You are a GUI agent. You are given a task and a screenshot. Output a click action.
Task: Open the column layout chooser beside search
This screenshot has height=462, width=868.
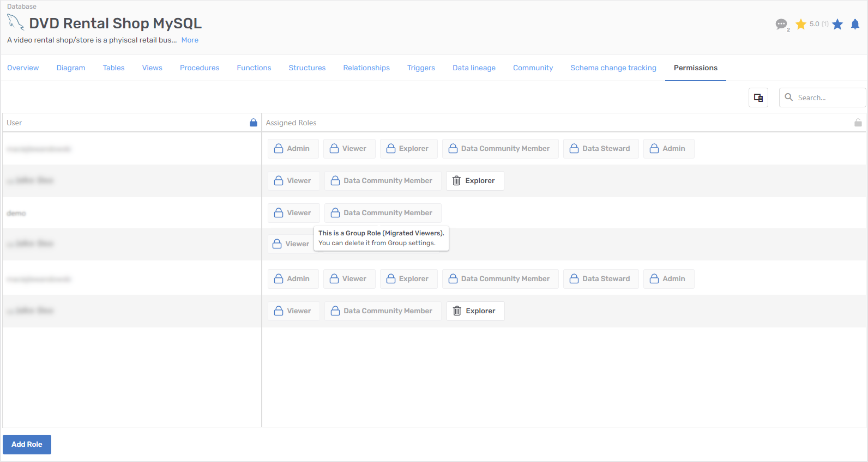click(x=758, y=98)
